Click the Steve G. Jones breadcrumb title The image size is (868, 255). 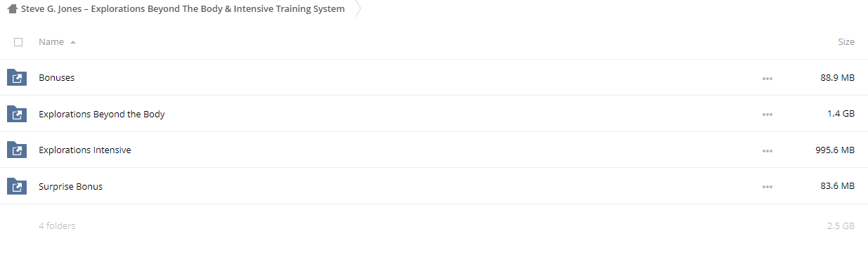pos(183,9)
